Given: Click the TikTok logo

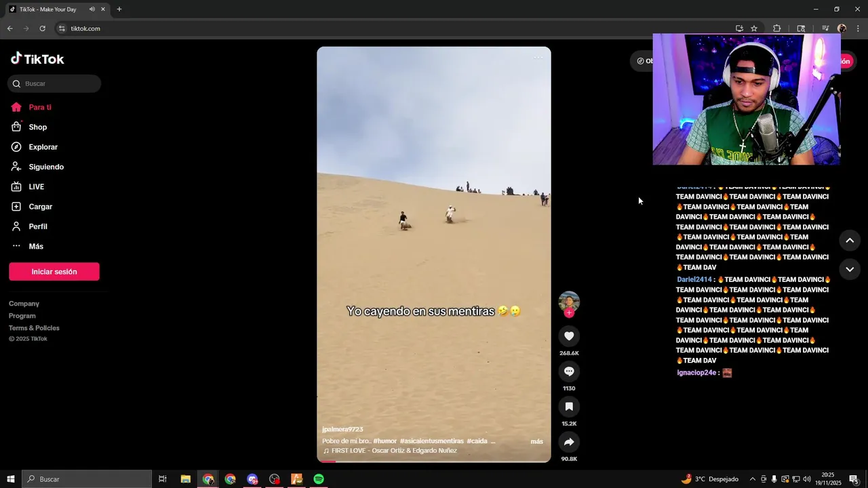Looking at the screenshot, I should point(37,59).
